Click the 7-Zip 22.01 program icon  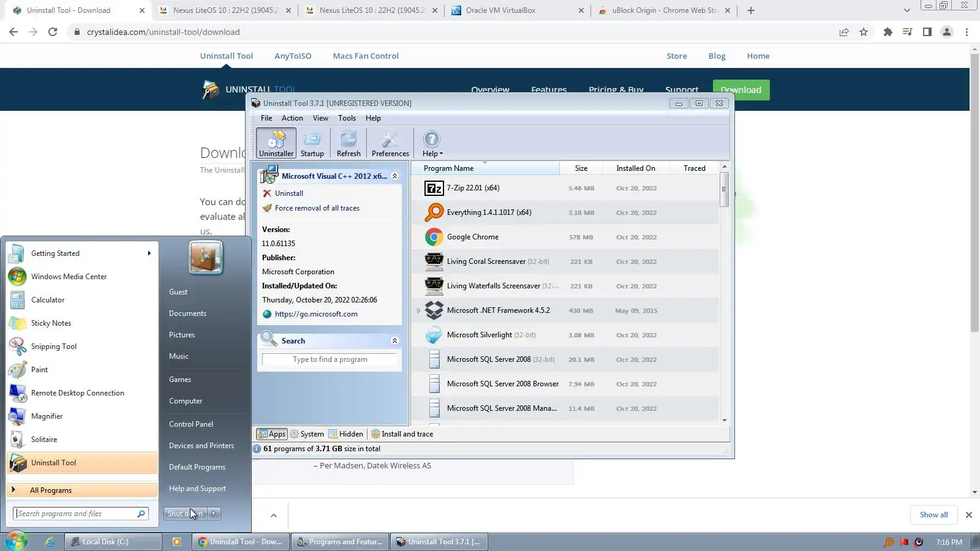[x=434, y=188]
